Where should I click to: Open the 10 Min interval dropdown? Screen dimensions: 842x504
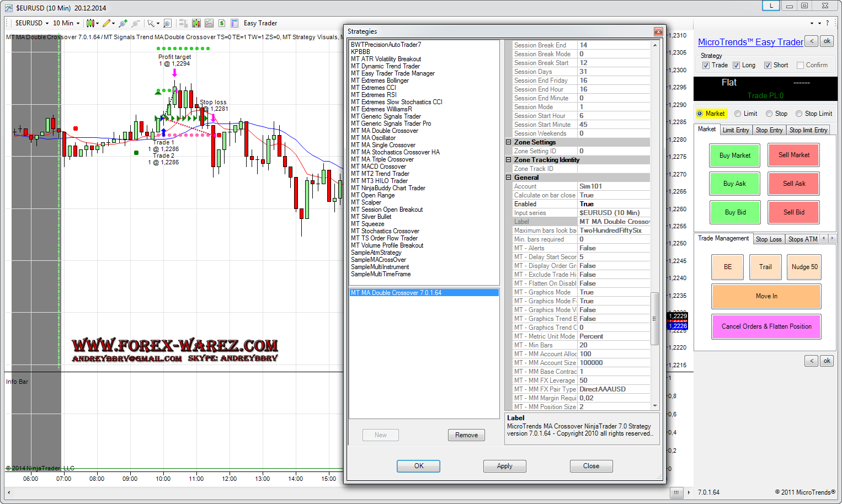click(66, 23)
